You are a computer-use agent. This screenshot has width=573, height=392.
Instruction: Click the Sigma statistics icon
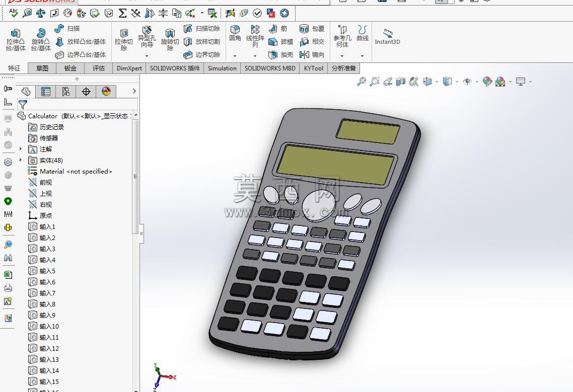122,13
